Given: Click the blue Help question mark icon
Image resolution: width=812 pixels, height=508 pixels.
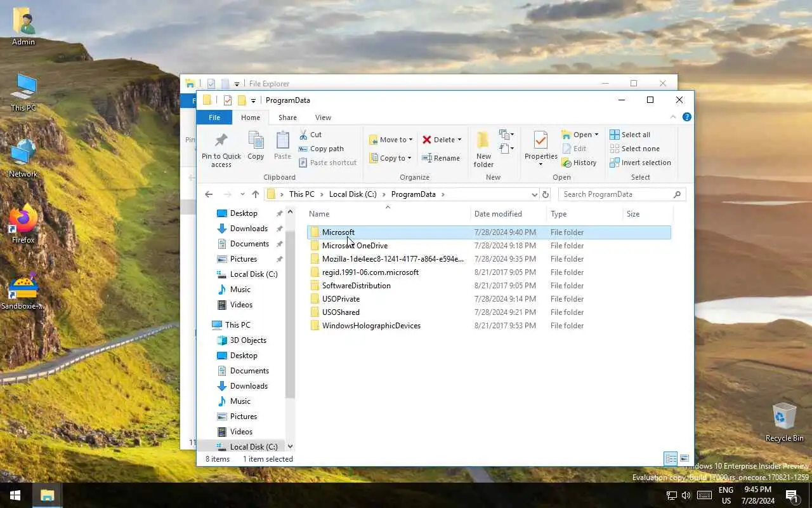Looking at the screenshot, I should [687, 117].
